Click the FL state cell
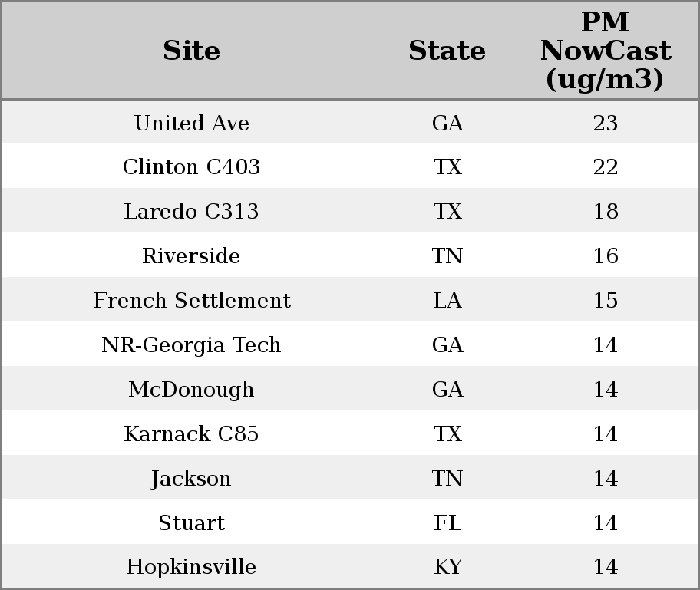Viewport: 700px width, 590px height. click(447, 523)
